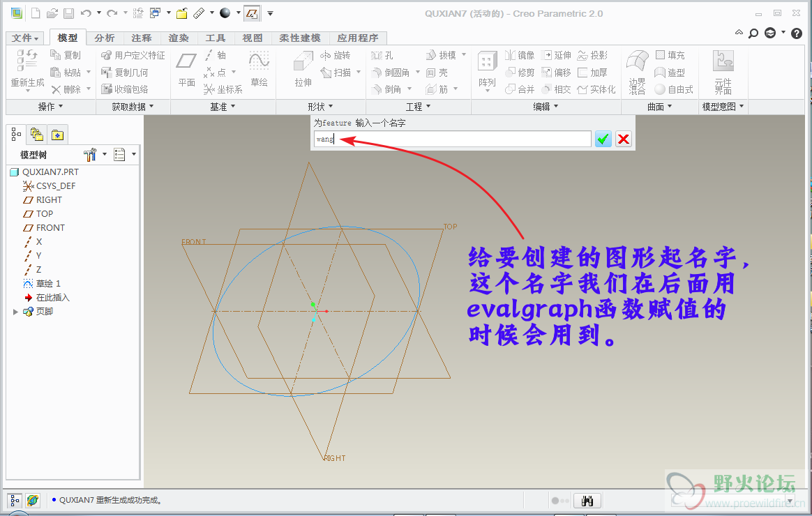Select the 倒角 (Chamfer) tool
This screenshot has height=516, width=812.
(387, 89)
